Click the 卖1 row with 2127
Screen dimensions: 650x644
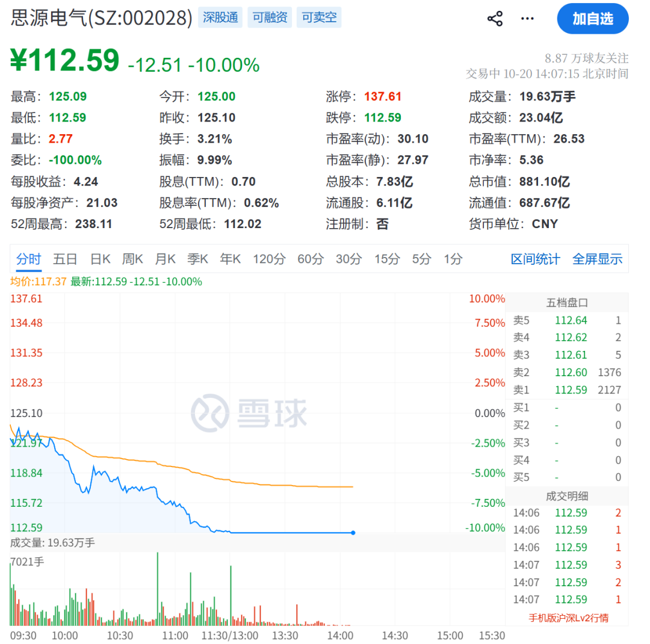click(x=567, y=390)
